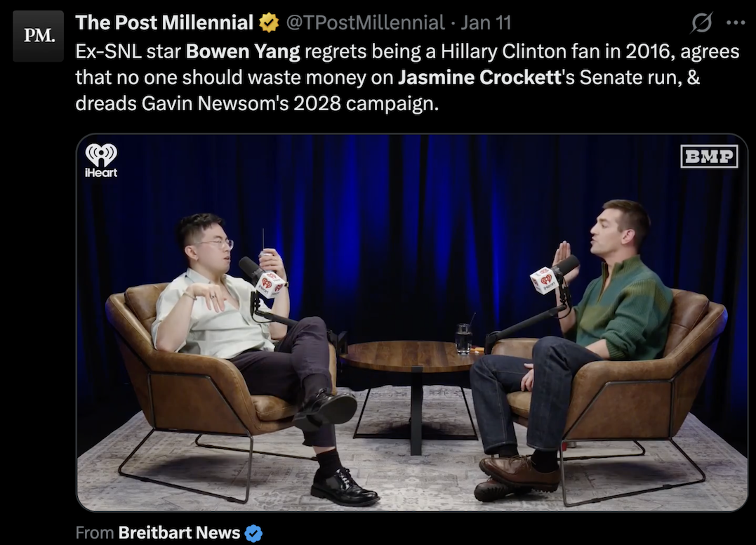Open the @TPostMillennial handle link
Image resolution: width=756 pixels, height=545 pixels.
pyautogui.click(x=365, y=22)
